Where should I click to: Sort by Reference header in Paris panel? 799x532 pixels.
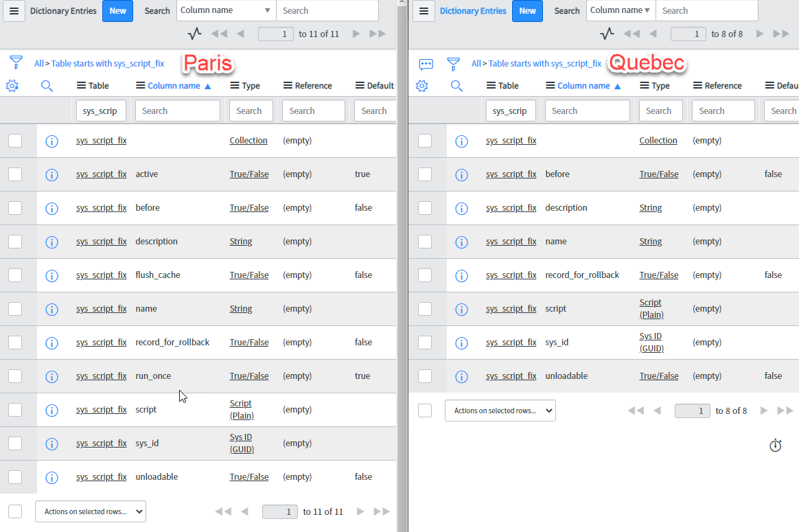(x=314, y=86)
